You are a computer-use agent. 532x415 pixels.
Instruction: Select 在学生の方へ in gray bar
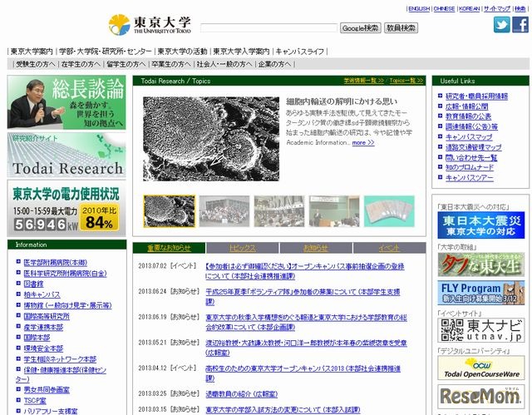81,64
